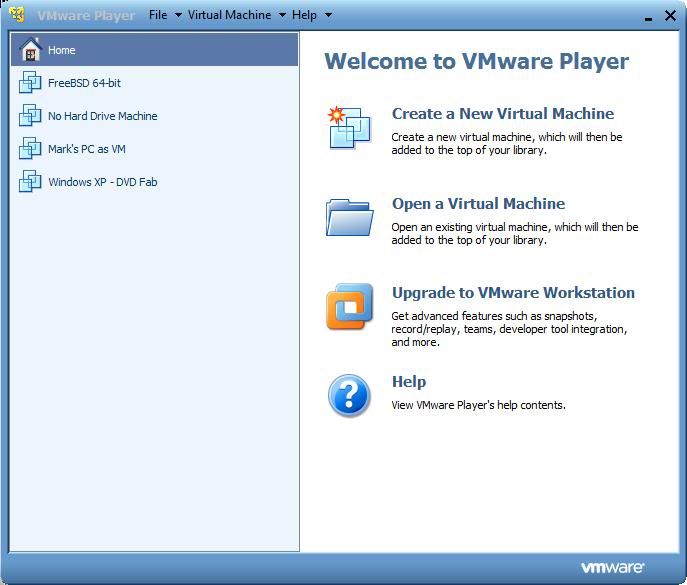Select No Hard Drive Machine in the library

click(x=154, y=116)
